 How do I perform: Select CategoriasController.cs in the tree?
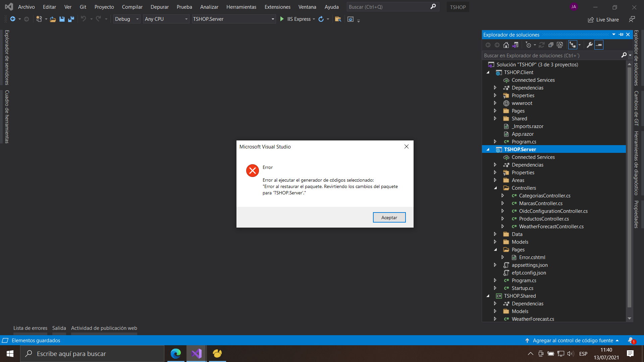point(545,196)
